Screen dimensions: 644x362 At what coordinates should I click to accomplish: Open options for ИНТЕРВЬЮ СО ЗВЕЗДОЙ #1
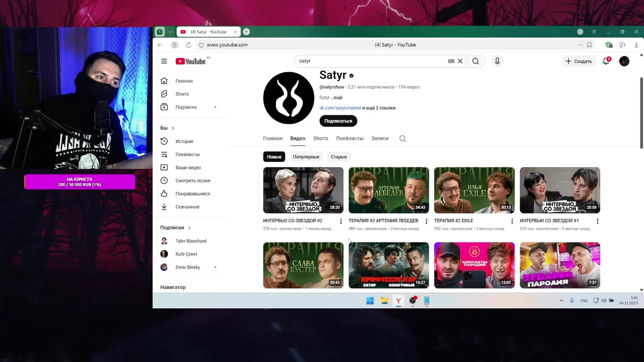click(598, 221)
